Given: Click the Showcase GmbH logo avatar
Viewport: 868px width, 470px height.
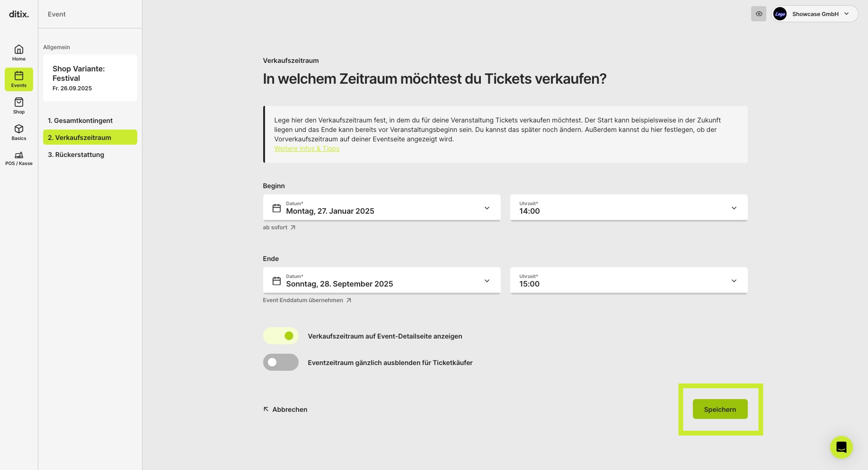Looking at the screenshot, I should click(x=780, y=14).
